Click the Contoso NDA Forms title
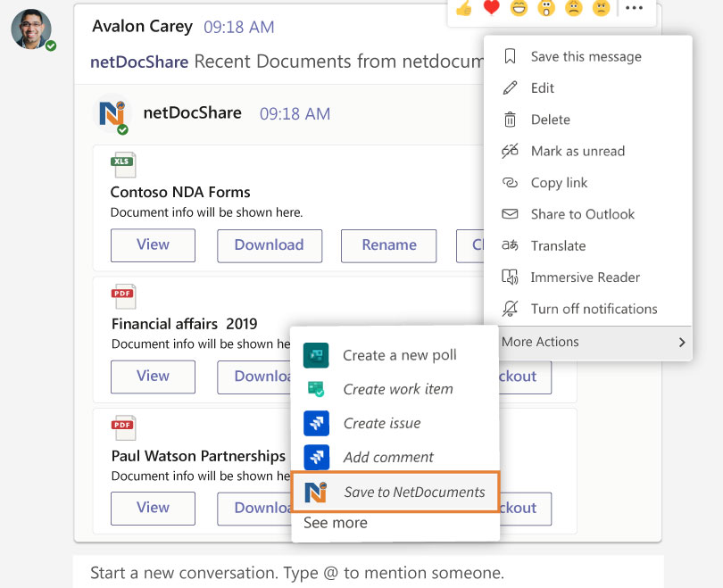The height and width of the screenshot is (588, 723). [x=180, y=192]
